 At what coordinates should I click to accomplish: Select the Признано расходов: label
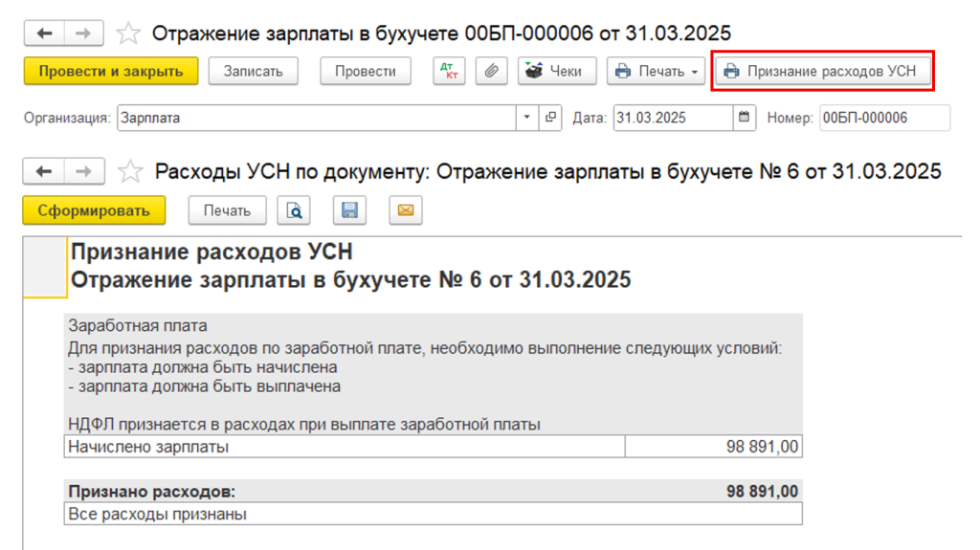[x=152, y=492]
